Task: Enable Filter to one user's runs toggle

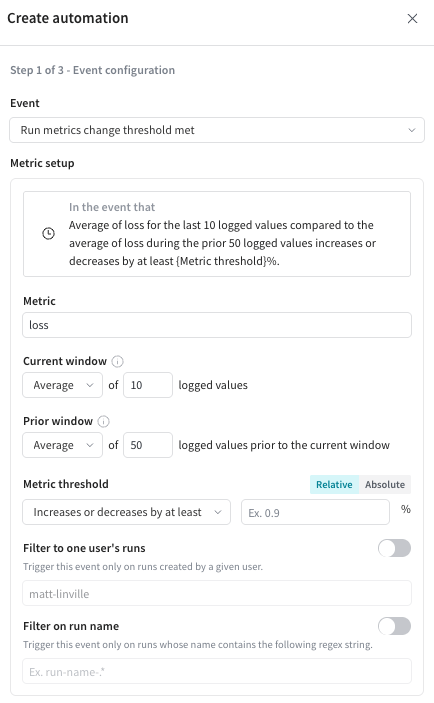Action: click(x=395, y=548)
